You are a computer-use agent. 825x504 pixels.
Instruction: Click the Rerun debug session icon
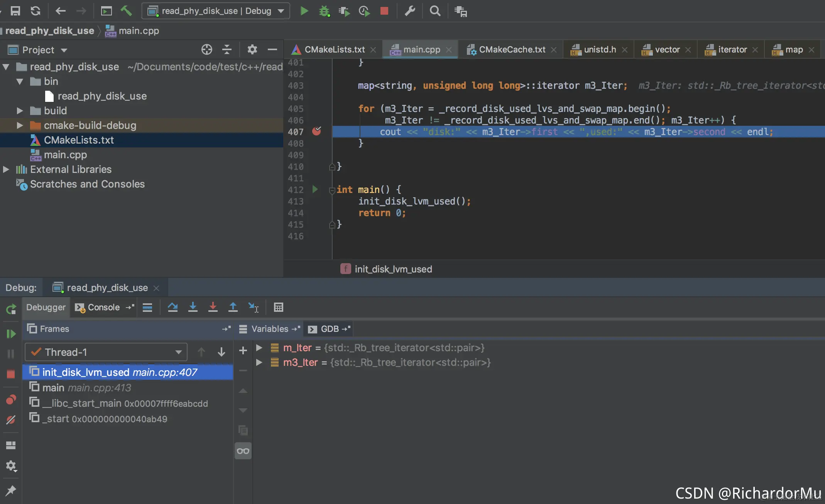click(x=11, y=309)
